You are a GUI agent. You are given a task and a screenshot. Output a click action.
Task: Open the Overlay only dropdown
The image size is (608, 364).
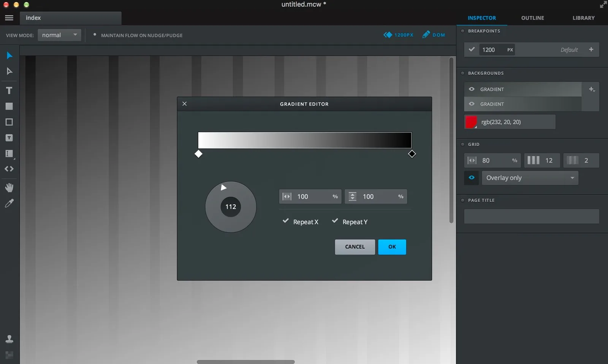point(530,178)
